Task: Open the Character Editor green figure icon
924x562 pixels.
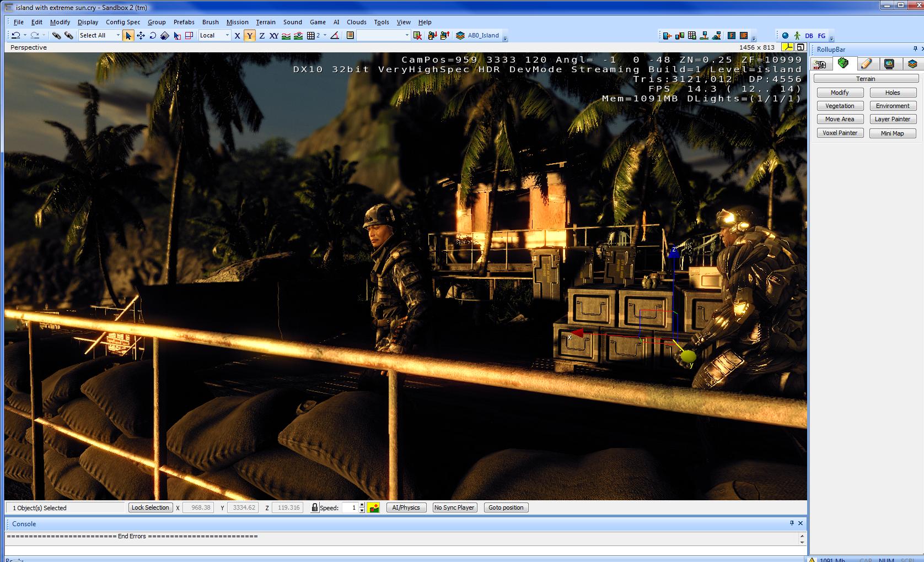Action: [797, 35]
